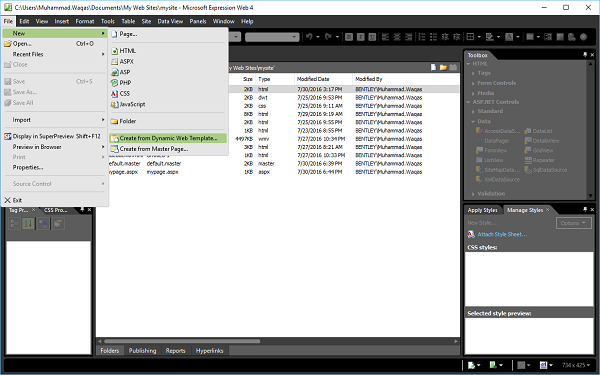The image size is (600, 375).
Task: Toggle alphabetical sort in Tag Properties
Action: point(28,223)
